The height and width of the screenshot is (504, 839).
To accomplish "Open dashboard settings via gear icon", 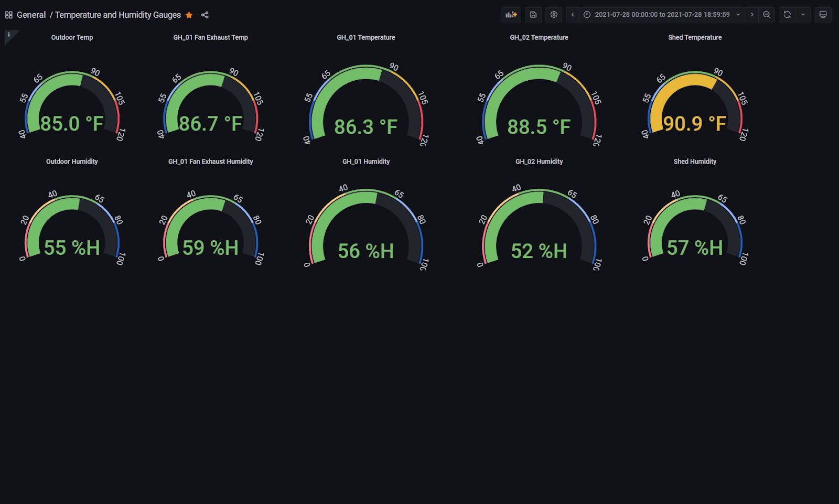I will [x=554, y=15].
